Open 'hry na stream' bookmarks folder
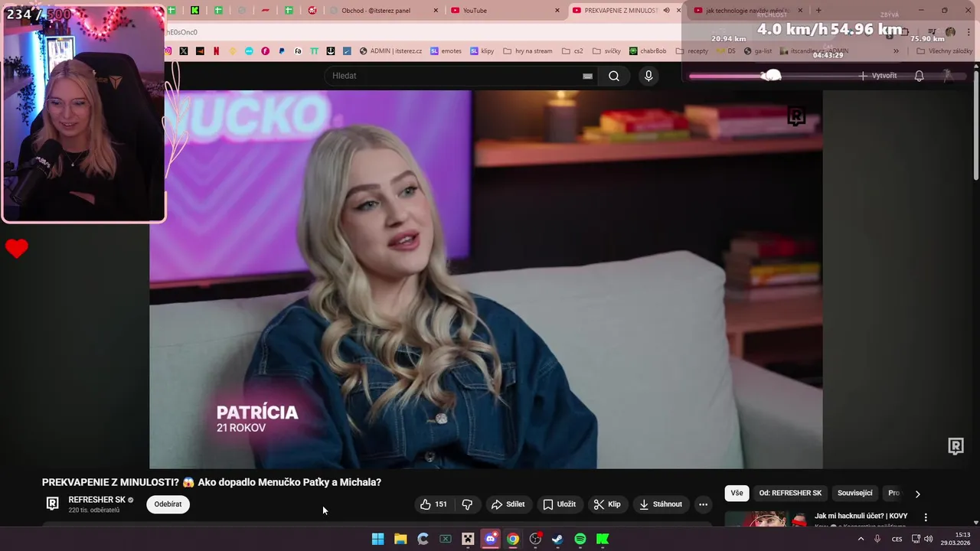 [528, 51]
